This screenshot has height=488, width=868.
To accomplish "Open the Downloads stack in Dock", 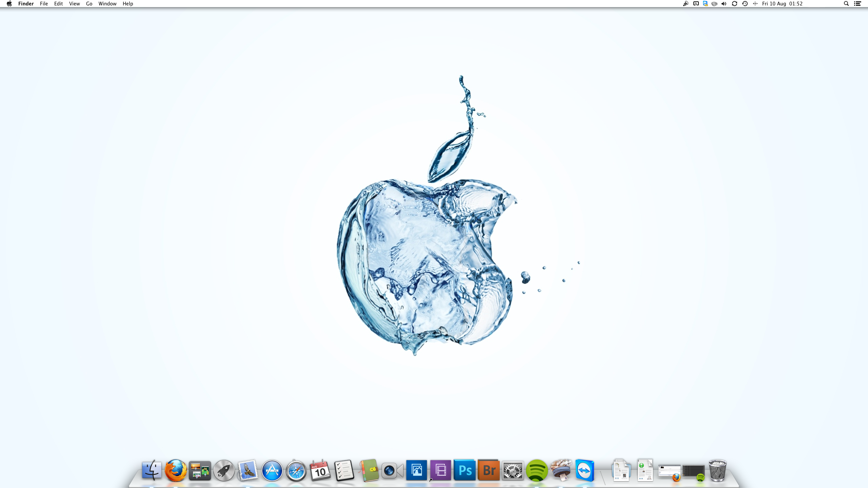I will coord(645,470).
